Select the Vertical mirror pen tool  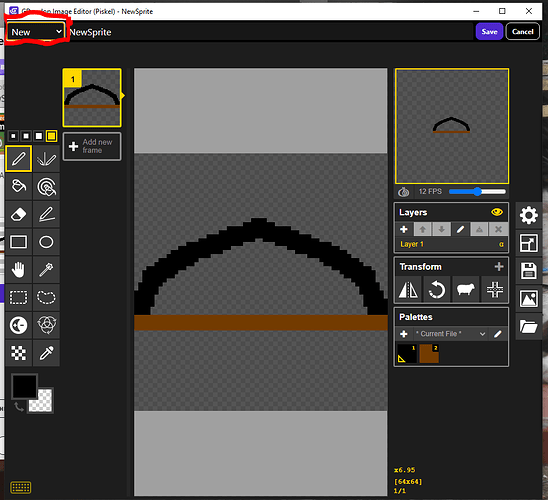46,159
